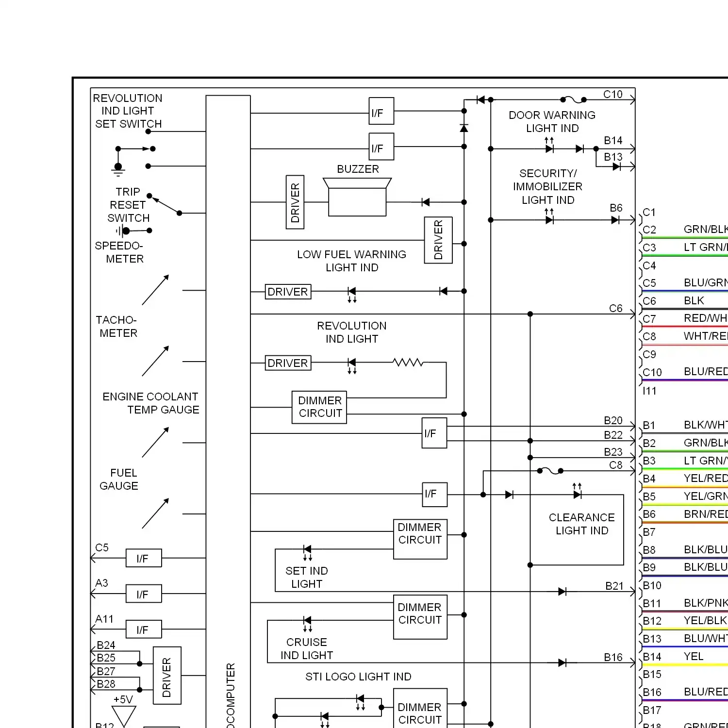This screenshot has width=728, height=728.
Task: Select the B23 terminal label
Action: (x=613, y=452)
